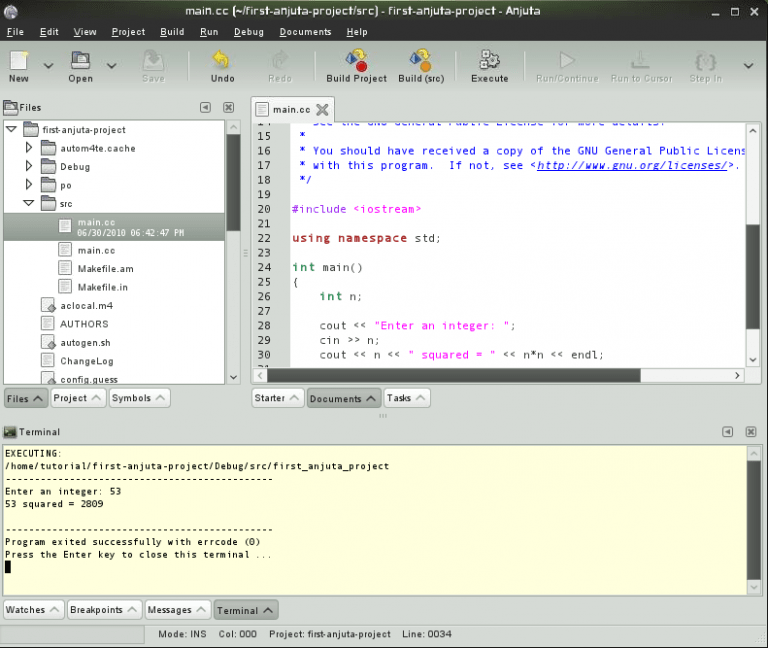The height and width of the screenshot is (648, 768).
Task: Select highlighted main.cc with timestamp
Action: [x=114, y=227]
